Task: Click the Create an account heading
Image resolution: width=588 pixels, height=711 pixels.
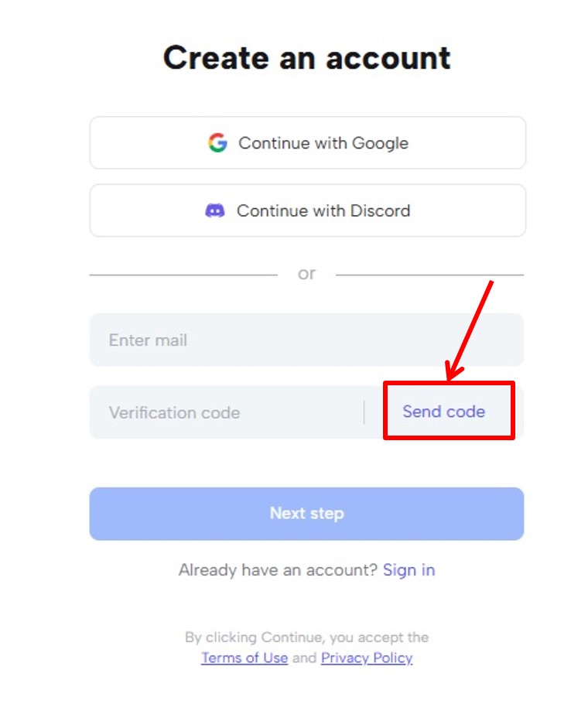Action: click(x=306, y=58)
